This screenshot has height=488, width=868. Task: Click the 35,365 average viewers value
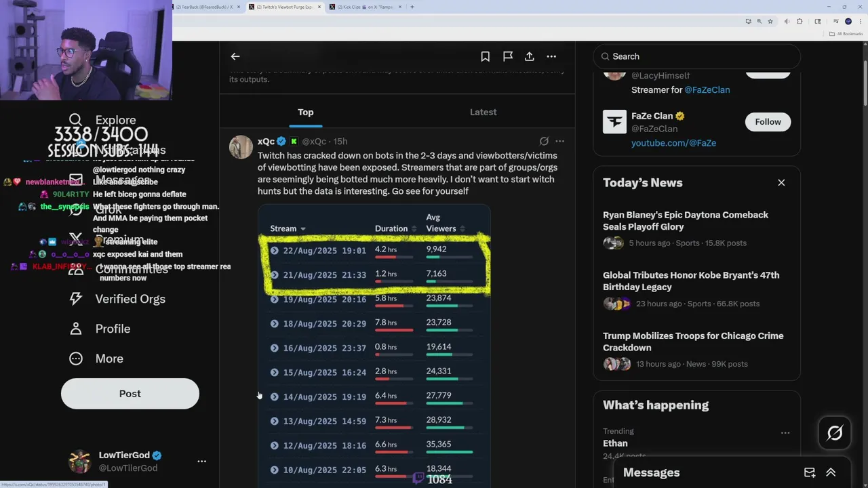pos(439,445)
